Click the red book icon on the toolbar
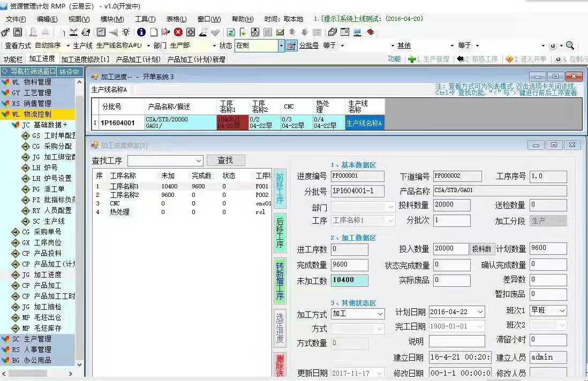The height and width of the screenshot is (381, 588). (370, 32)
